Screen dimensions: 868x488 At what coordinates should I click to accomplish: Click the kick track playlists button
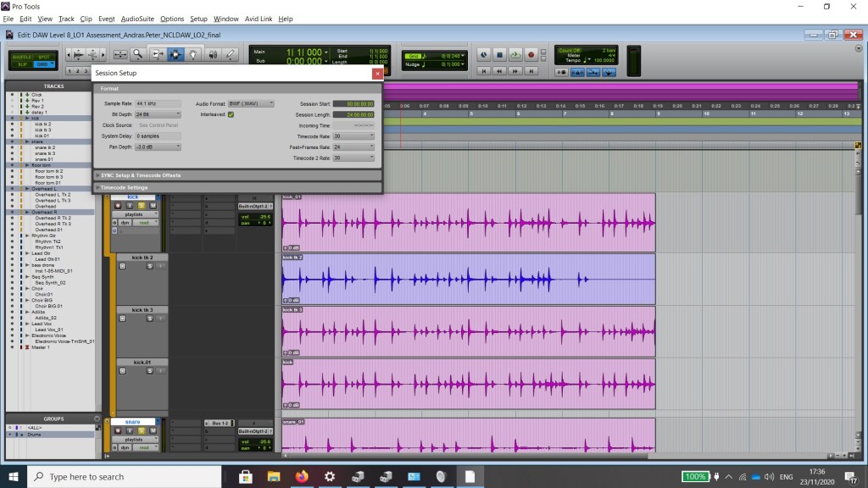pos(135,214)
